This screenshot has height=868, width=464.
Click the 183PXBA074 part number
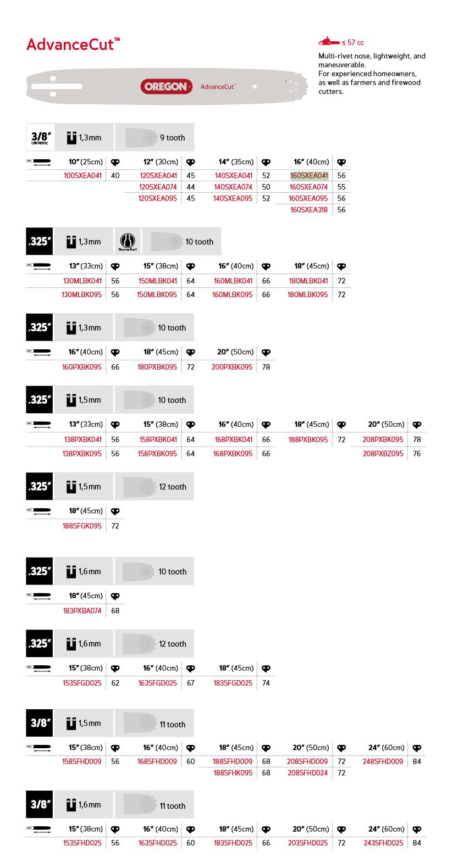(x=82, y=611)
